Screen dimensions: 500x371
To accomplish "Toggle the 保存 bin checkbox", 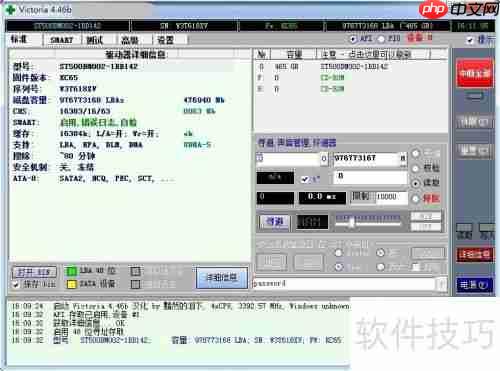I will (16, 284).
